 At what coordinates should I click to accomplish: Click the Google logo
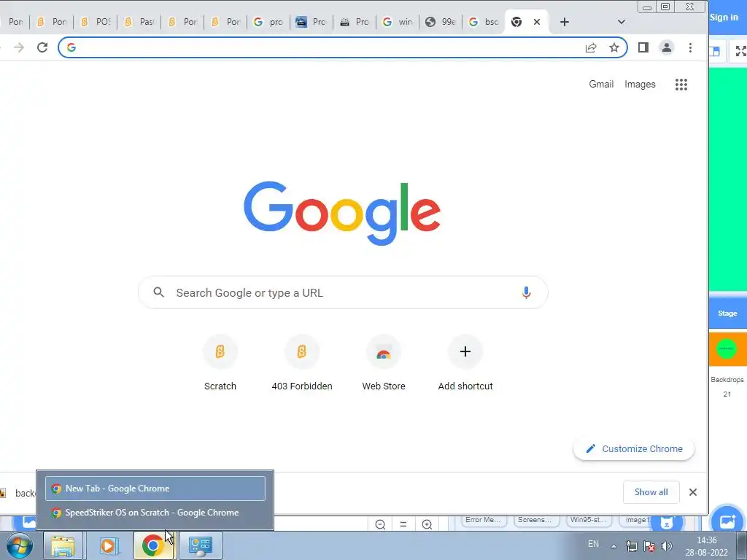tap(342, 213)
